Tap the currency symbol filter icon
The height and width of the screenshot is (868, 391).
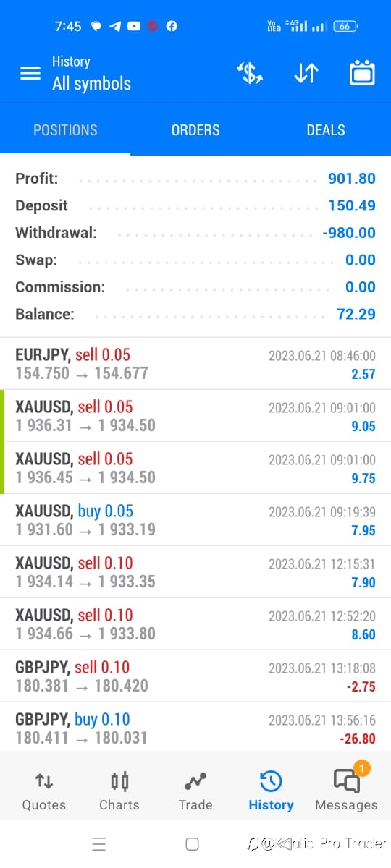click(x=250, y=73)
